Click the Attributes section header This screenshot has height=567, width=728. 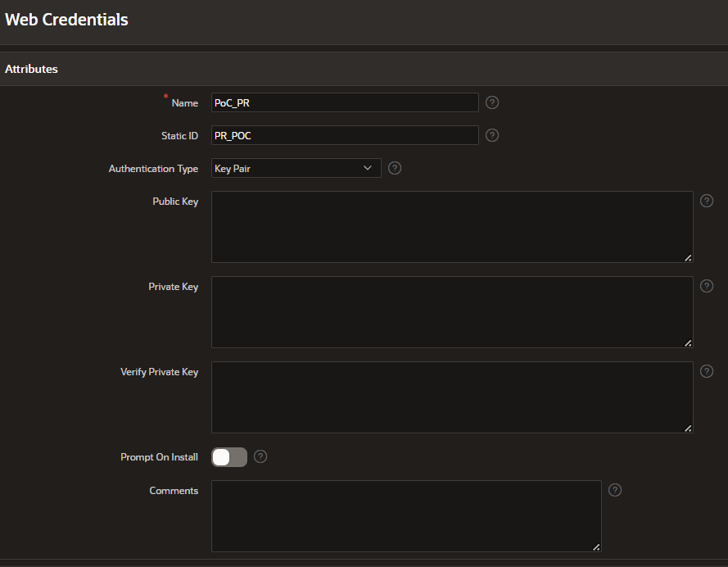(32, 69)
